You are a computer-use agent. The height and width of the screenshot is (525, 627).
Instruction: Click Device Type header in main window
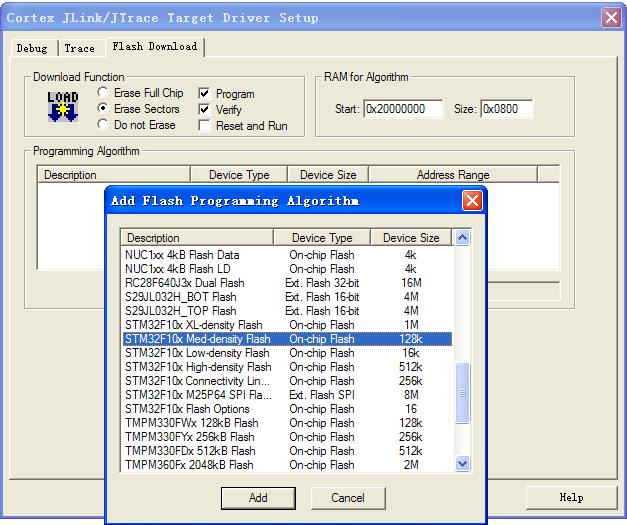[x=239, y=175]
